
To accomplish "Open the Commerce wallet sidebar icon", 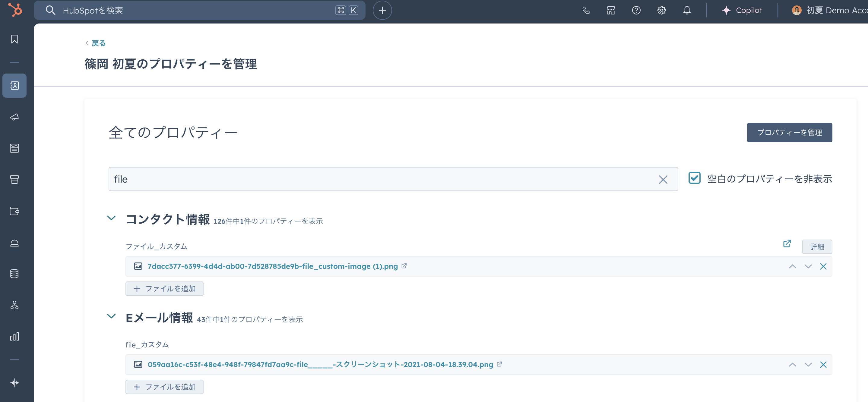I will [14, 211].
